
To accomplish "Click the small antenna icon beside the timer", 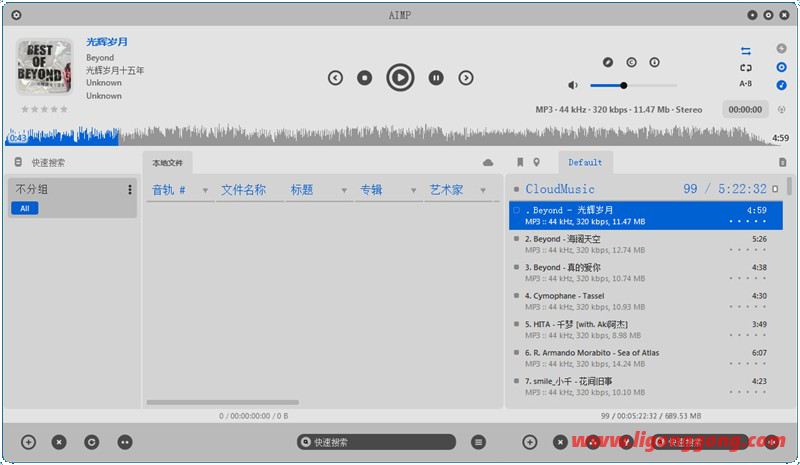I will 781,110.
